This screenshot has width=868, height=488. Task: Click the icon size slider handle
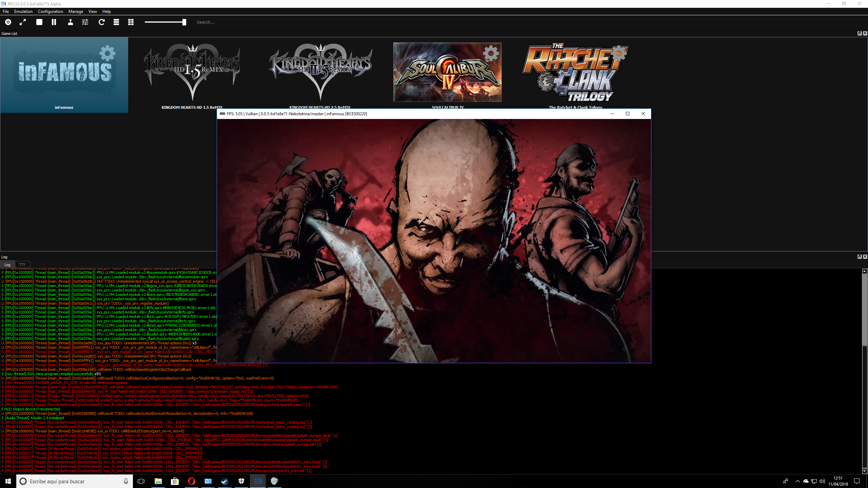pyautogui.click(x=184, y=22)
